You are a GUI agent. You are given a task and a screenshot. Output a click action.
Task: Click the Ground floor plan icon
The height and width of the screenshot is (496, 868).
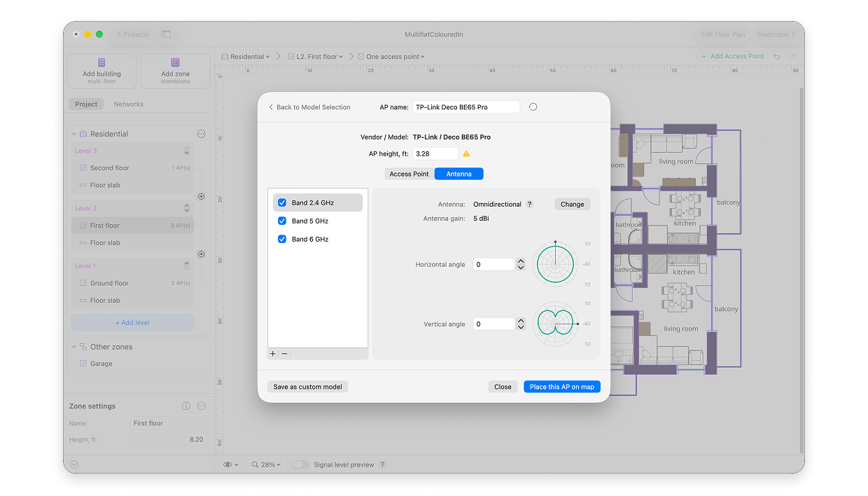pyautogui.click(x=83, y=284)
